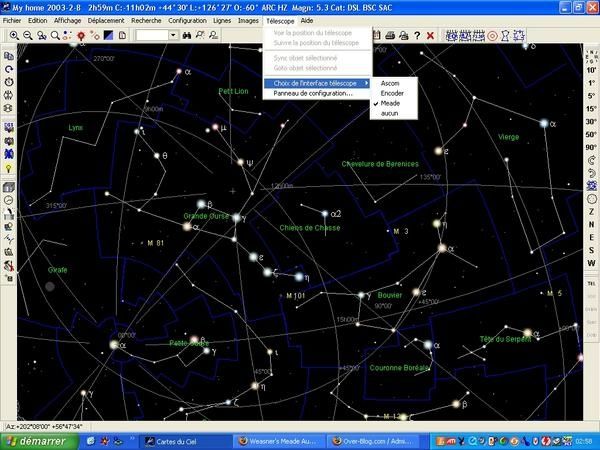Select the Ascom telescope interface option

tap(390, 83)
